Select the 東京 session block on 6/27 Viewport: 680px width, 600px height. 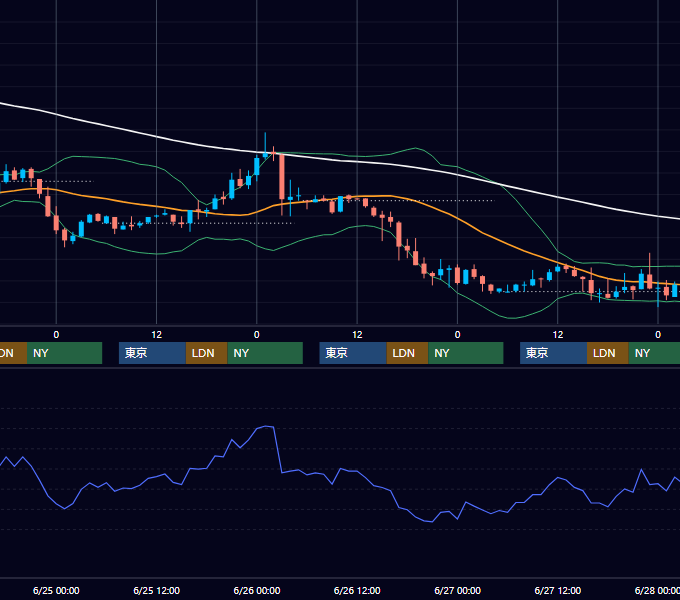(553, 353)
